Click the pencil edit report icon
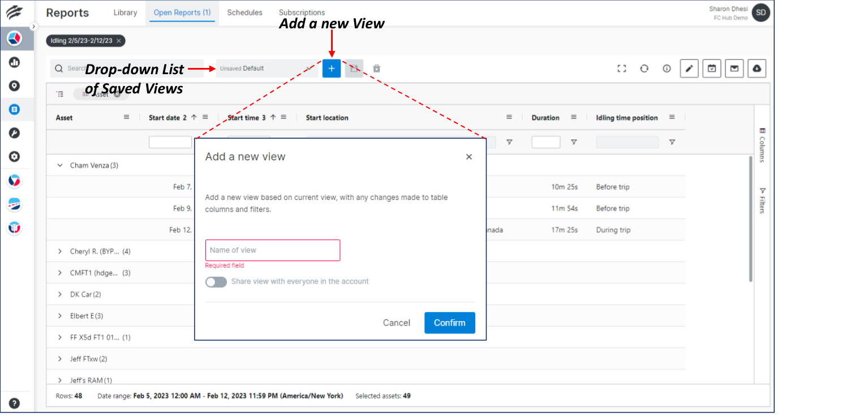The image size is (868, 415). (689, 69)
